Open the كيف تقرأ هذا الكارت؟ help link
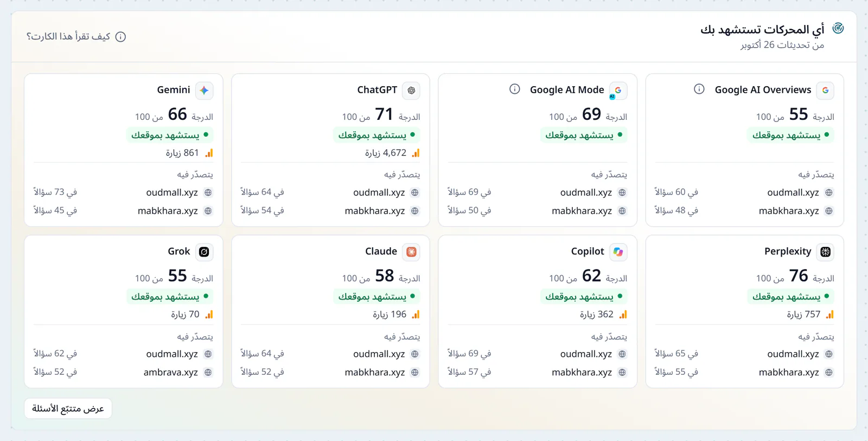Viewport: 868px width, 441px height. click(x=76, y=36)
